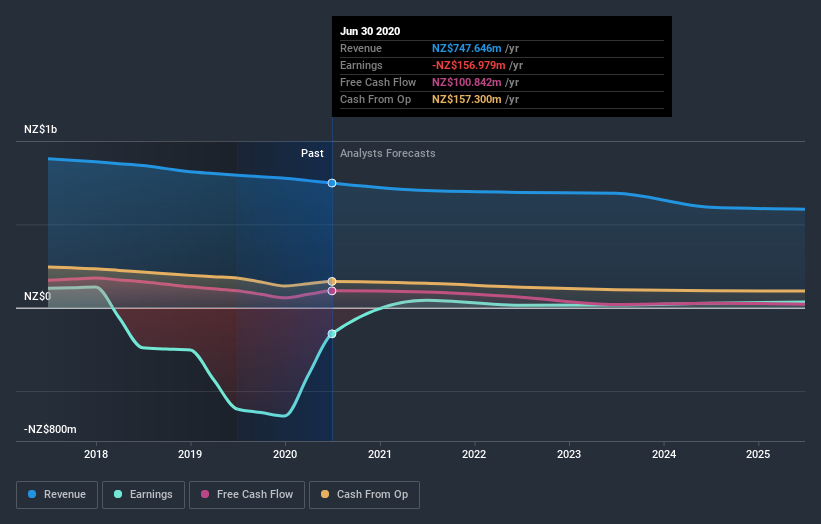Click the Earnings row label in tooltip
The width and height of the screenshot is (821, 524).
[361, 65]
